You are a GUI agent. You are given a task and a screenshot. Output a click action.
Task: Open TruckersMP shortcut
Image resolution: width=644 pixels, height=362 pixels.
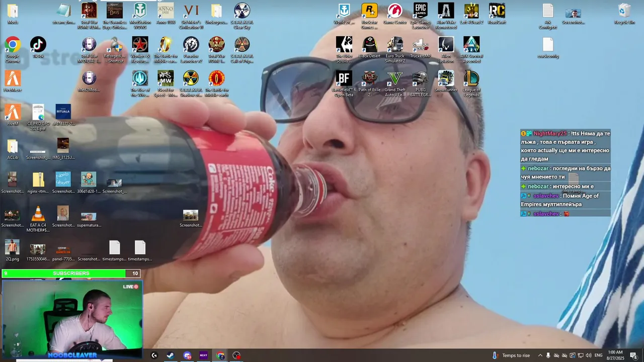(421, 47)
